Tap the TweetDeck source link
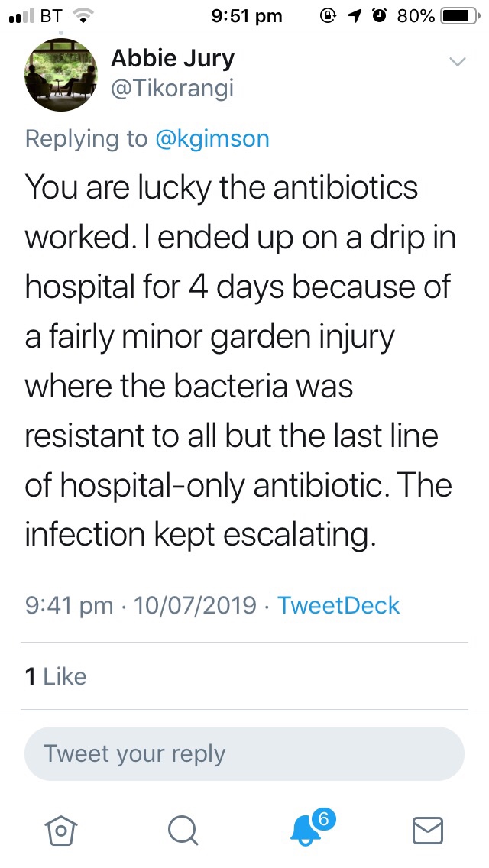Screen dimensions: 489x868 338,605
